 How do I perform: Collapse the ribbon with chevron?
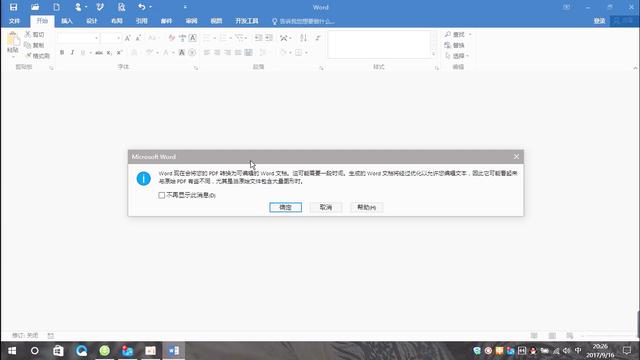tap(635, 68)
